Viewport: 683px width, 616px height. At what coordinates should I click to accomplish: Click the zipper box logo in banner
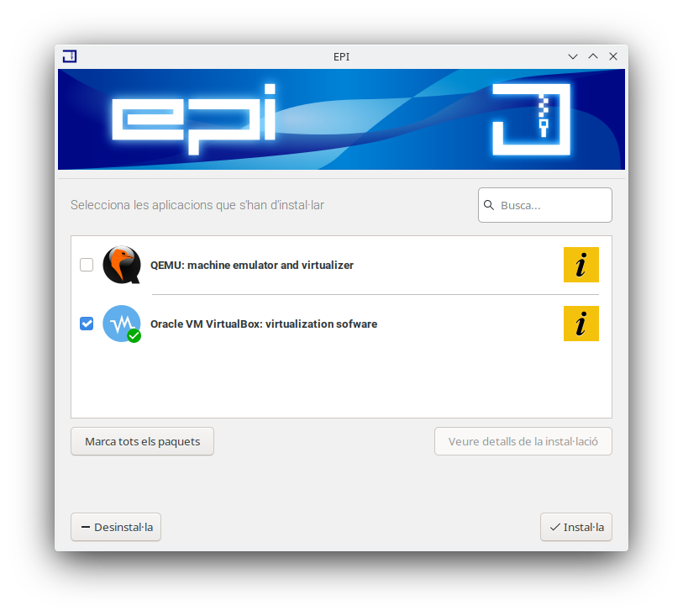[531, 119]
